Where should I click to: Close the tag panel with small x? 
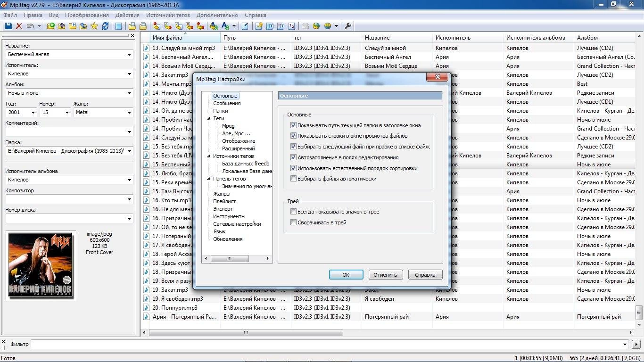pyautogui.click(x=132, y=35)
